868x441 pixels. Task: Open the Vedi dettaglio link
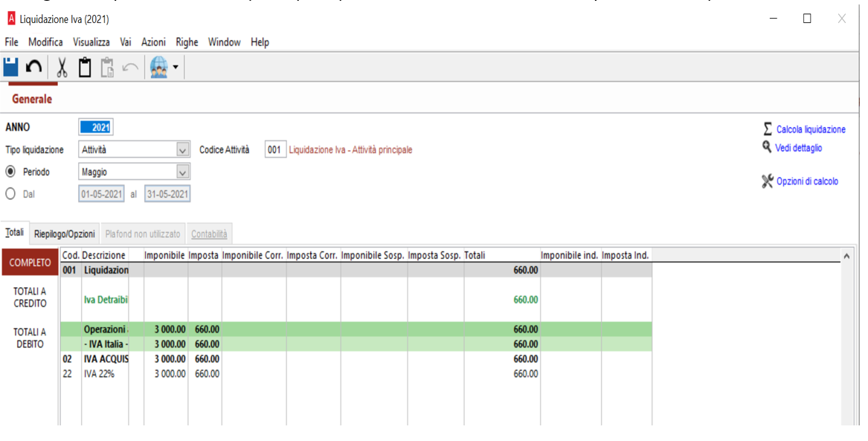pyautogui.click(x=798, y=148)
